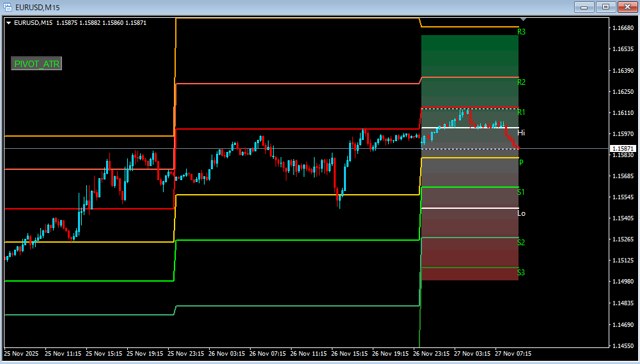Click the white Hi level label

tap(522, 133)
